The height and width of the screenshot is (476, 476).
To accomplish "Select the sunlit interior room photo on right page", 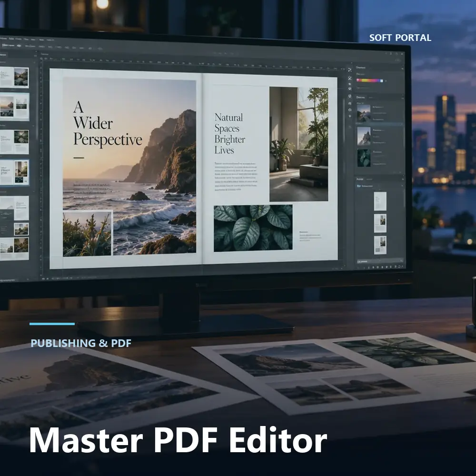I will pyautogui.click(x=299, y=144).
